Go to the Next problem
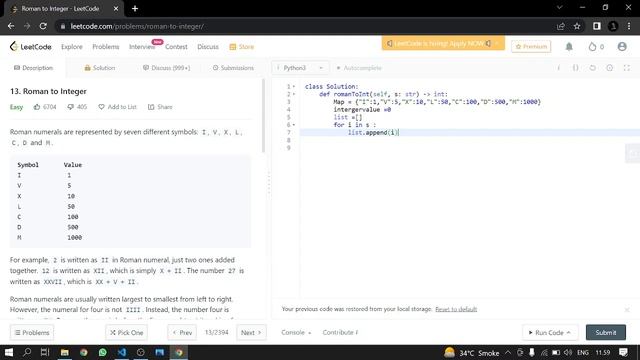This screenshot has height=360, width=640. point(251,333)
